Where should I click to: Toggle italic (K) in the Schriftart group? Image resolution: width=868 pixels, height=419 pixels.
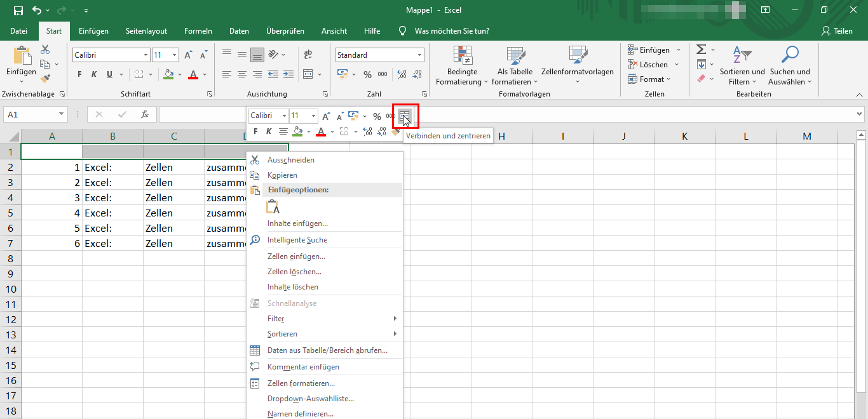94,74
